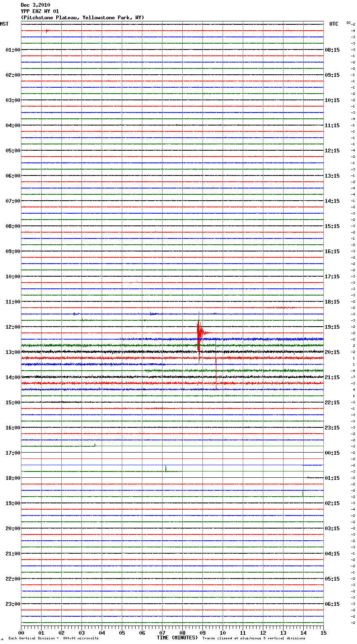Select the 09:00 MST hour label
Viewport: 357px width, 644px height.
coord(13,251)
